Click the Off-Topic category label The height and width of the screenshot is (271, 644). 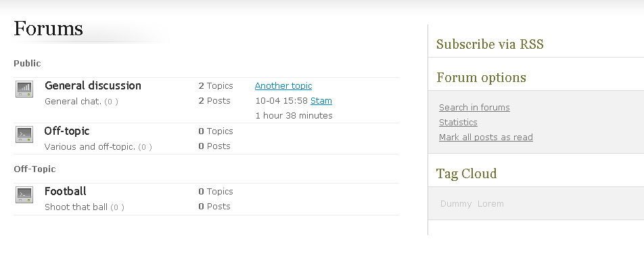click(34, 169)
